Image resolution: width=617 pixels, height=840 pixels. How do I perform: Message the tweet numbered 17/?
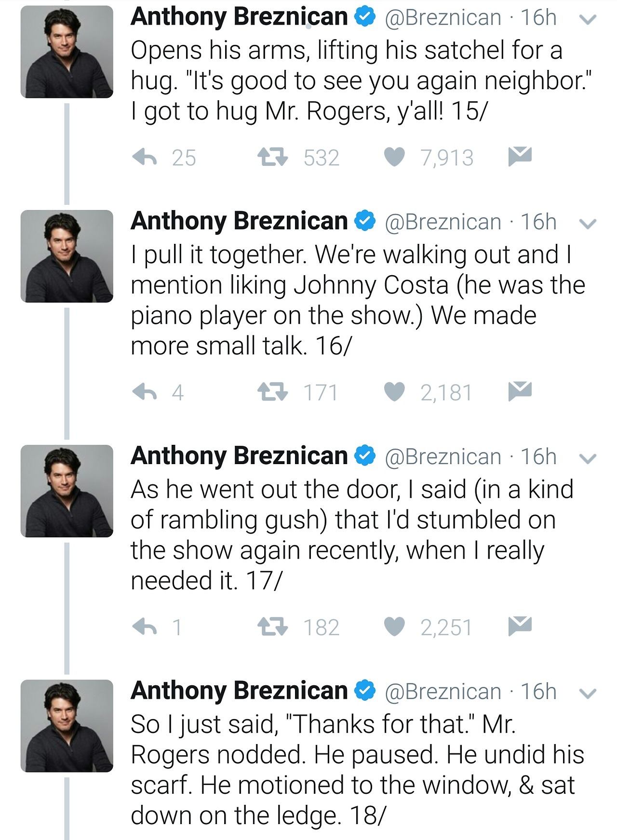click(520, 625)
